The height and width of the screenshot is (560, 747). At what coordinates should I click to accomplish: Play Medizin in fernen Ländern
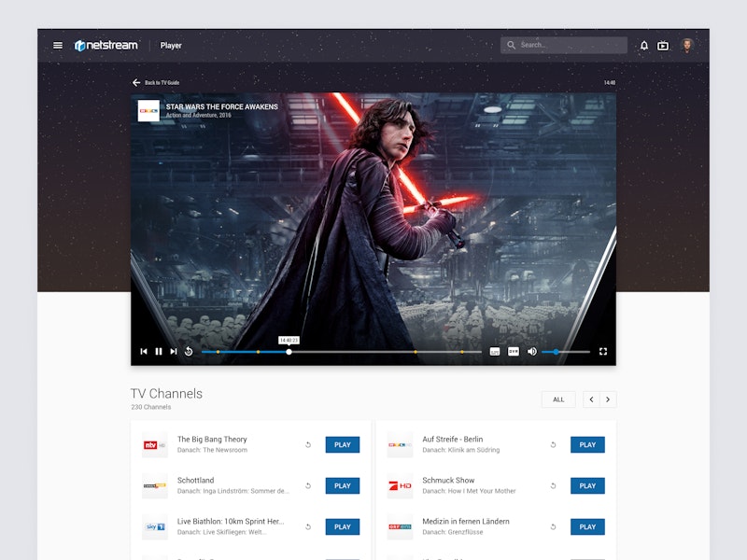587,526
